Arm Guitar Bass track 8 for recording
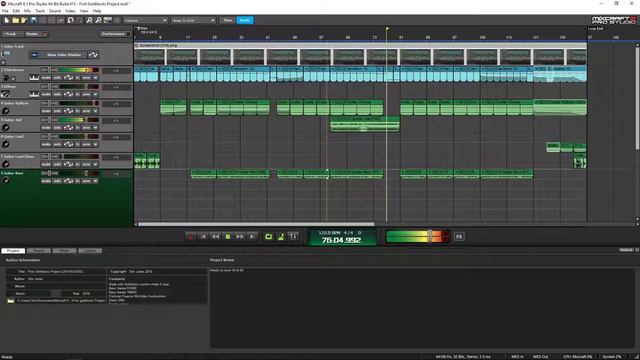The height and width of the screenshot is (360, 640). (86, 181)
